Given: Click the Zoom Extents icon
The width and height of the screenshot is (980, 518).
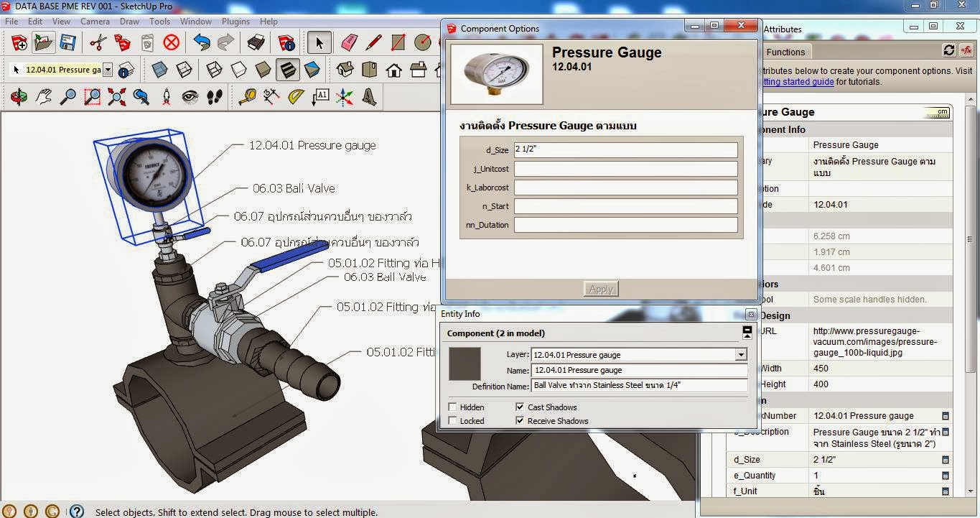Looking at the screenshot, I should click(117, 96).
